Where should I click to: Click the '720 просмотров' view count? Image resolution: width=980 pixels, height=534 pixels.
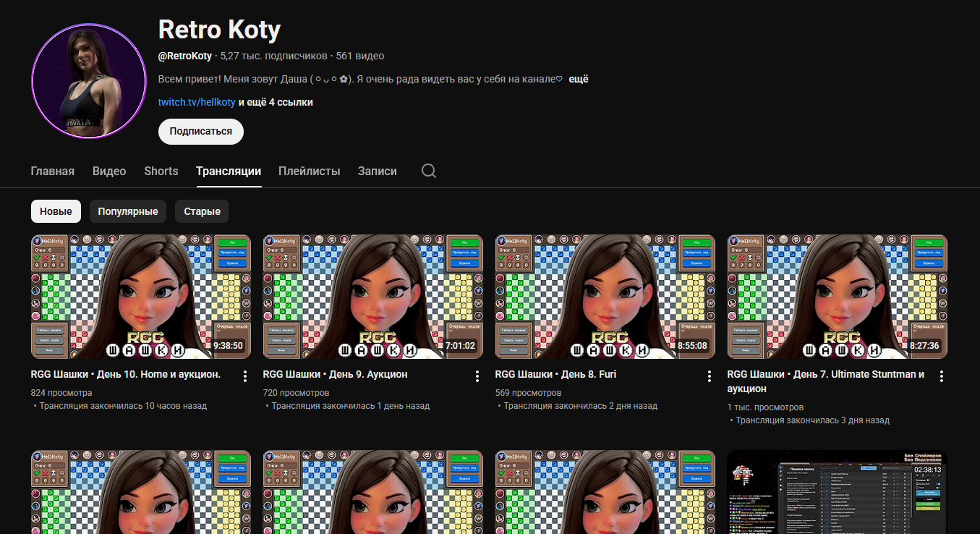pos(297,393)
